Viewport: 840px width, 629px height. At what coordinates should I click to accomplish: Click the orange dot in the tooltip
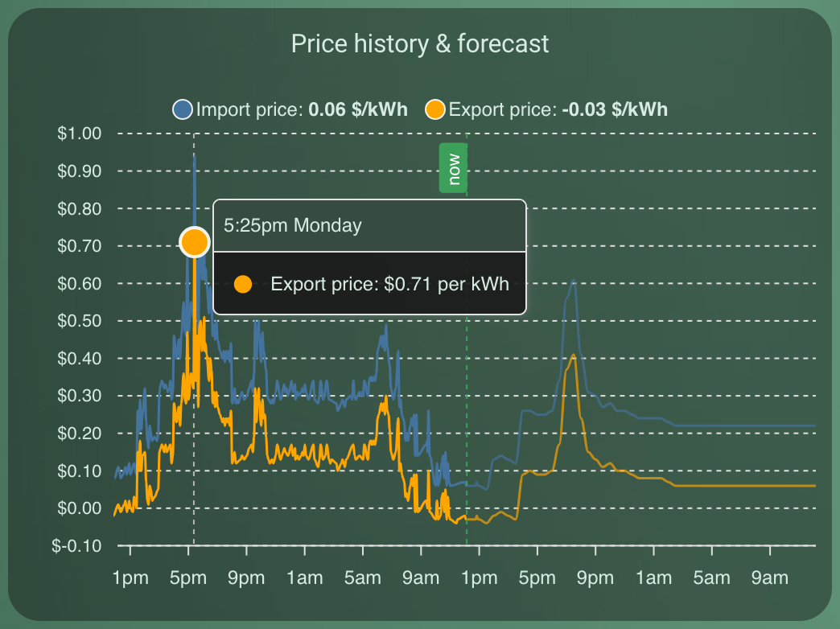[x=242, y=284]
